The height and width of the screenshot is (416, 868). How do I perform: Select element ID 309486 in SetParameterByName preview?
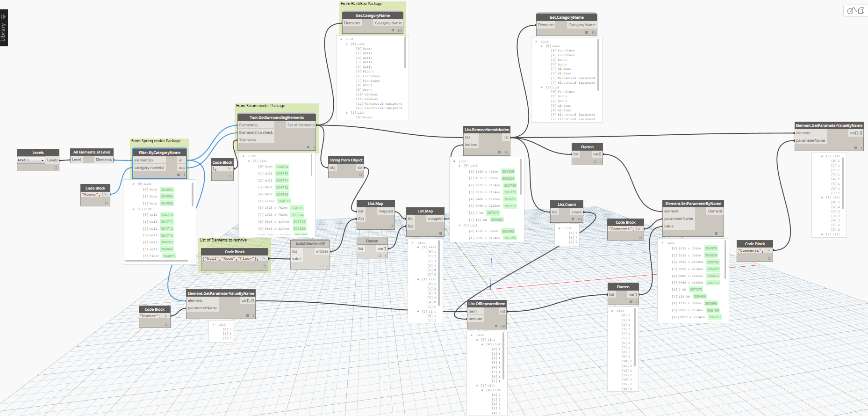tap(700, 297)
